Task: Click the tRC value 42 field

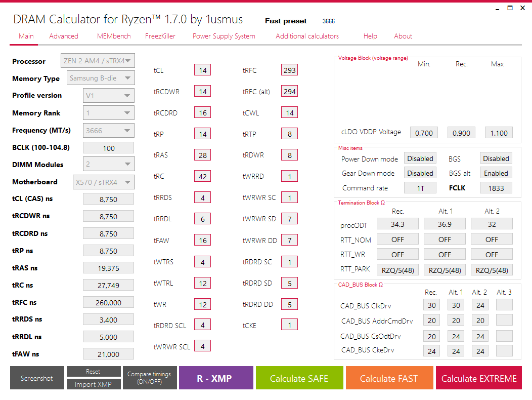Action: (x=203, y=176)
